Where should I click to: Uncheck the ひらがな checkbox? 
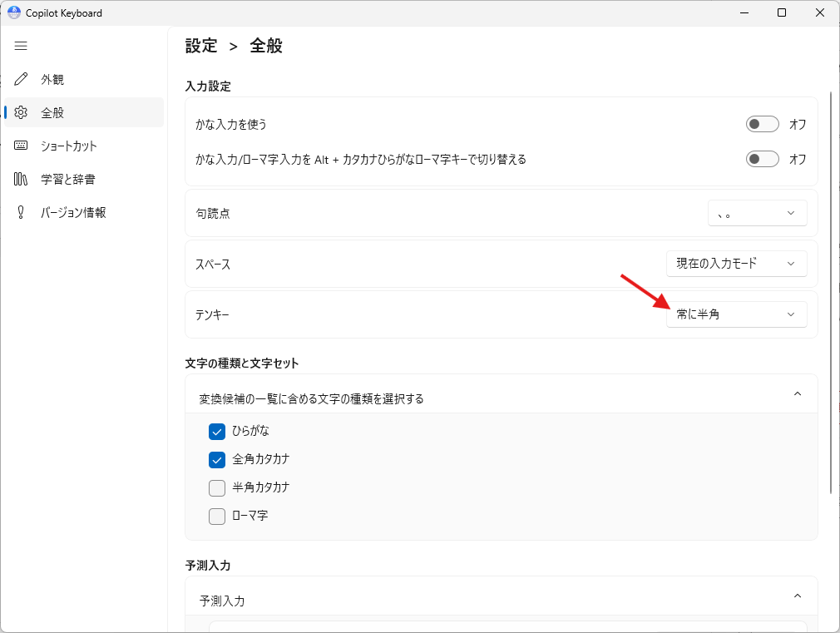(217, 432)
